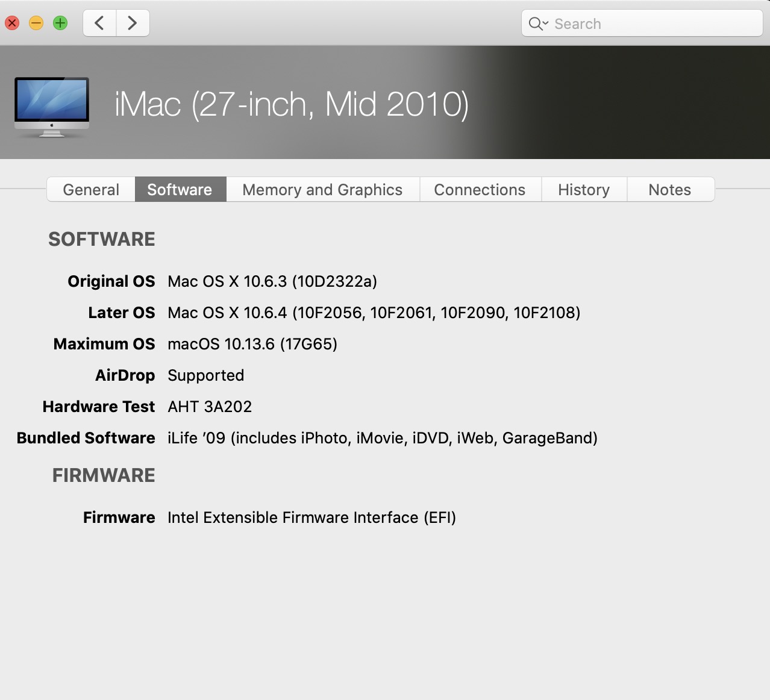Go forward with the right arrow button

click(x=133, y=23)
